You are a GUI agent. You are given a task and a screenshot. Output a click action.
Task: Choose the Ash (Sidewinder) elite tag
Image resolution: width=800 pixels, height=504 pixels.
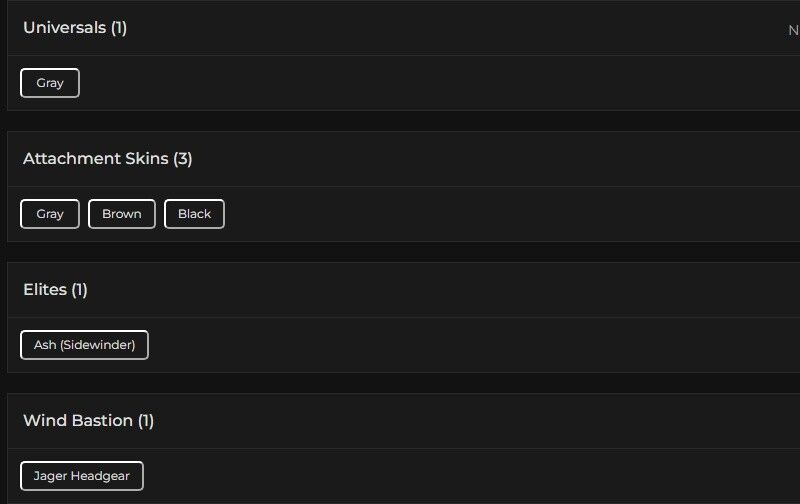point(84,345)
